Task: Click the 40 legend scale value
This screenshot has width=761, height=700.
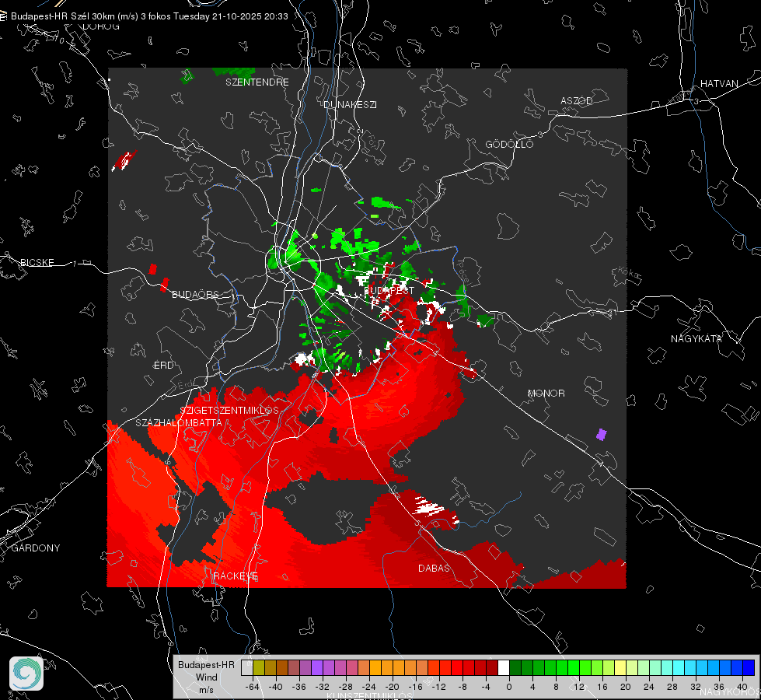Action: pyautogui.click(x=742, y=687)
